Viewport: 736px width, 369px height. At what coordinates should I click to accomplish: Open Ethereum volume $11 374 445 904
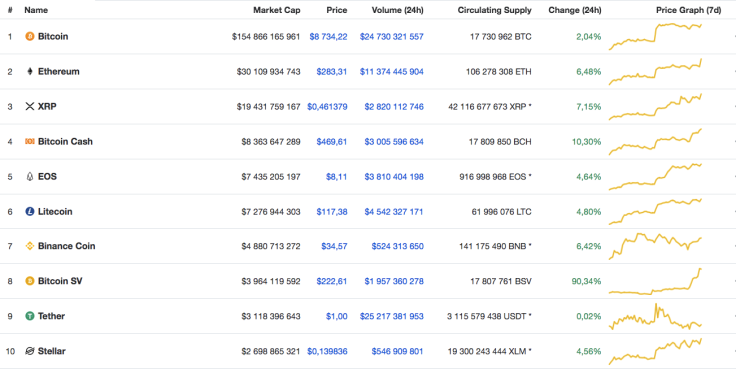click(392, 72)
